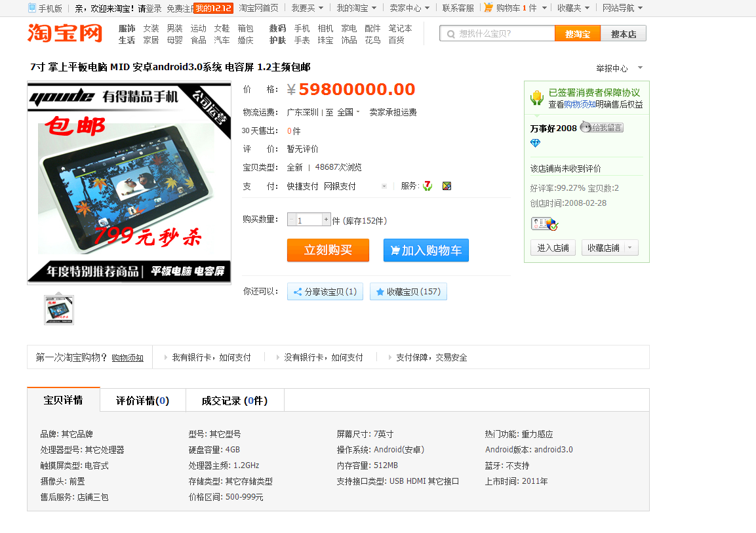
Task: Click 加入购物车 add to cart button
Action: click(426, 250)
